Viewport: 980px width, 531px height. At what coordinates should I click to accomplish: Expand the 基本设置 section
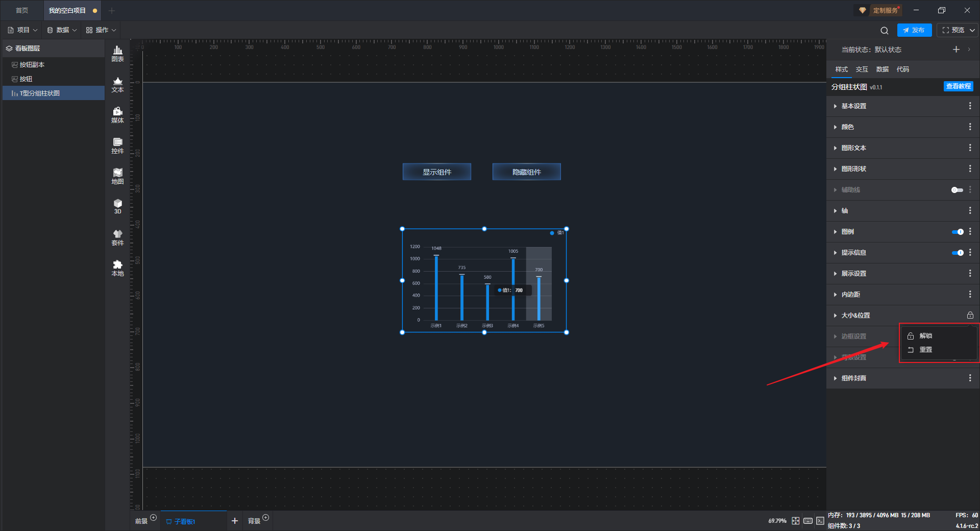[853, 106]
